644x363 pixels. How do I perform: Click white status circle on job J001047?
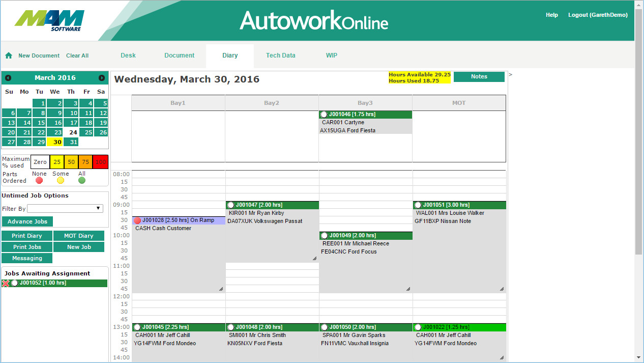coord(230,205)
